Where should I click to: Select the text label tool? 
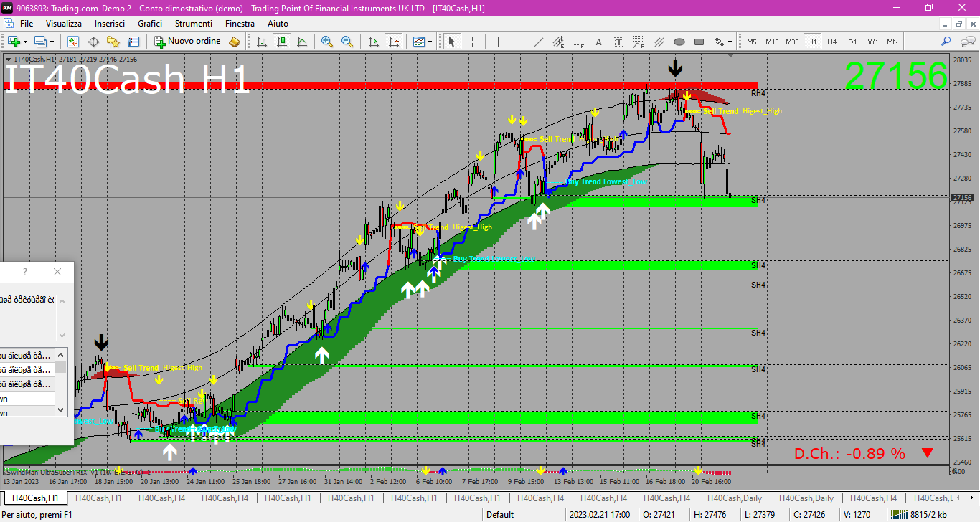(618, 42)
